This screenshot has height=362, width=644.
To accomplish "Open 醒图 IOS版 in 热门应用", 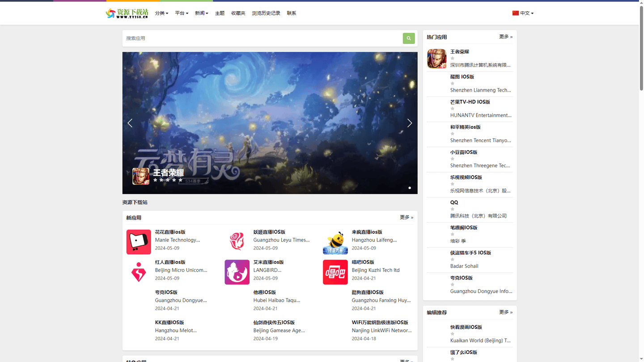I will tap(462, 77).
